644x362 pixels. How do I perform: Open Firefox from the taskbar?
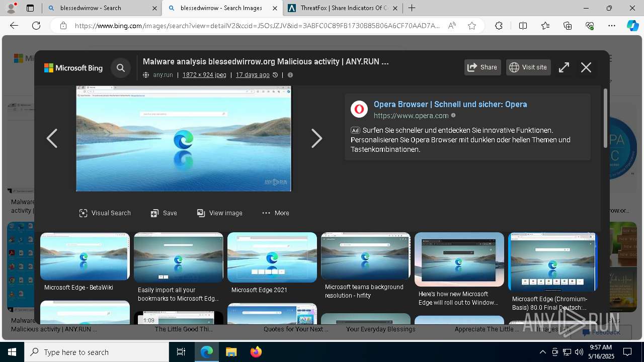click(256, 352)
